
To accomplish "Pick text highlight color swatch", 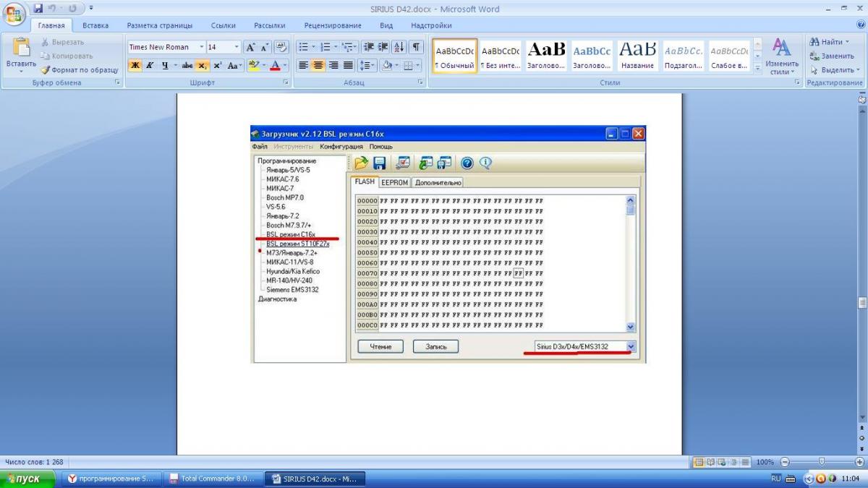I will 252,66.
